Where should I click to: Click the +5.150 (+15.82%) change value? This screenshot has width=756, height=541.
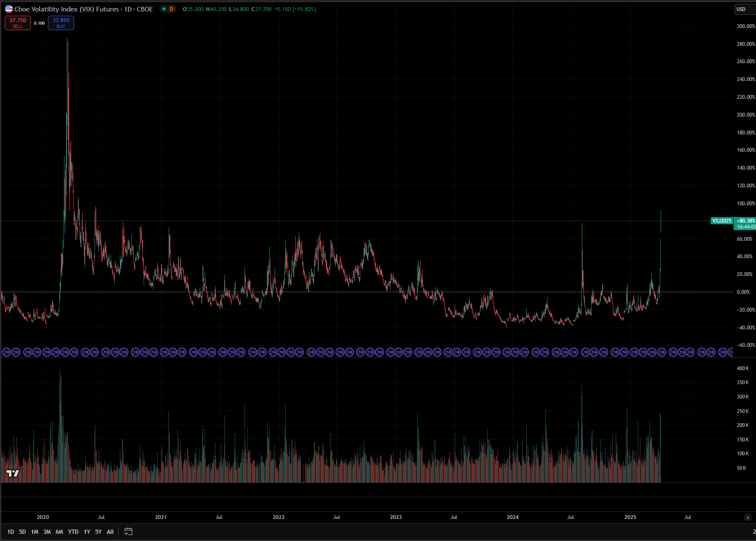click(x=295, y=9)
